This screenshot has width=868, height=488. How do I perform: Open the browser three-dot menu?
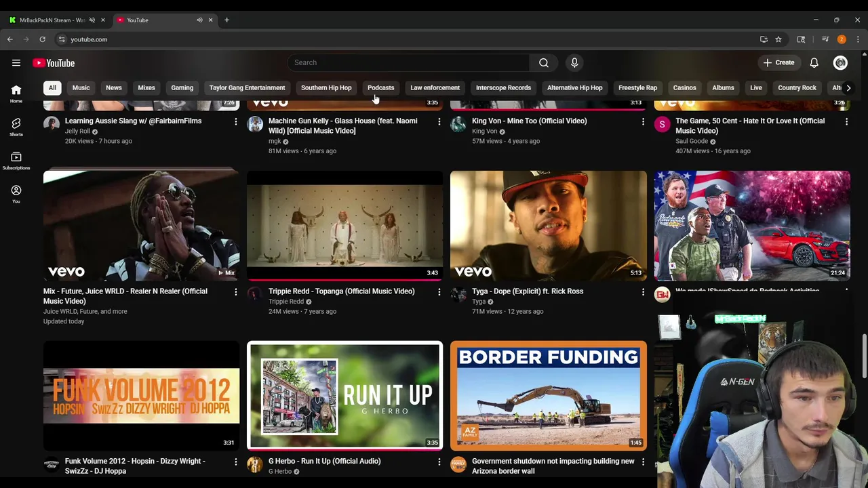coord(858,39)
